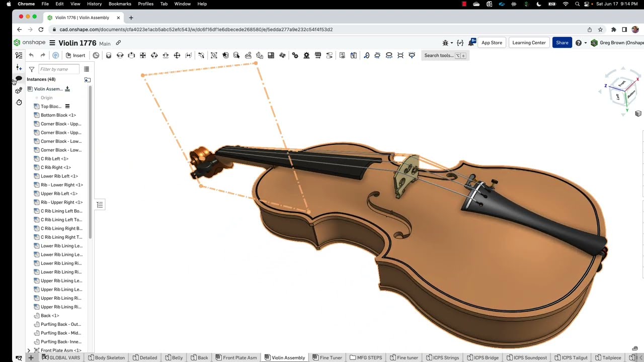Switch to the Front Plate Asm tab
The height and width of the screenshot is (362, 644).
pos(236,357)
